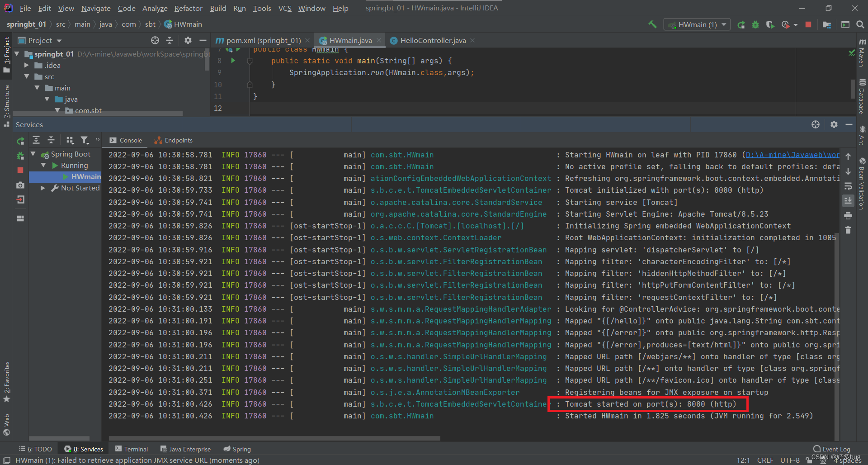868x465 pixels.
Task: Open the HWmain (1) run configuration dropdown
Action: (x=697, y=24)
